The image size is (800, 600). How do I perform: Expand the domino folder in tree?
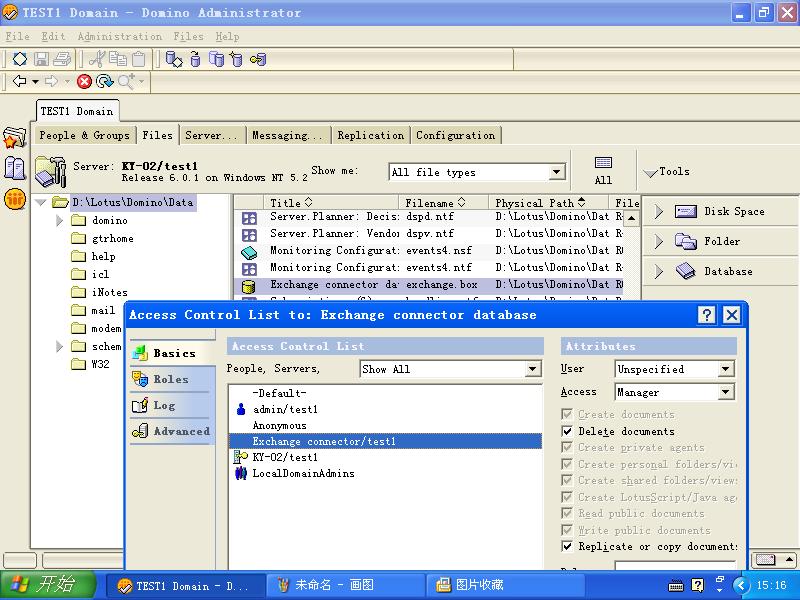click(x=59, y=220)
